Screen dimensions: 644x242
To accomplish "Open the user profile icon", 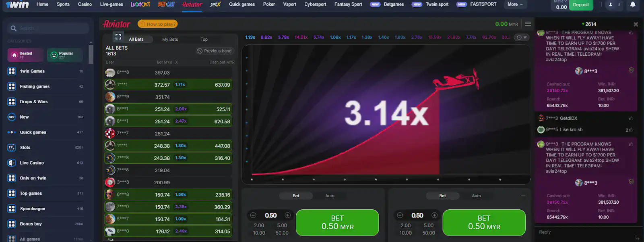I will tap(610, 4).
